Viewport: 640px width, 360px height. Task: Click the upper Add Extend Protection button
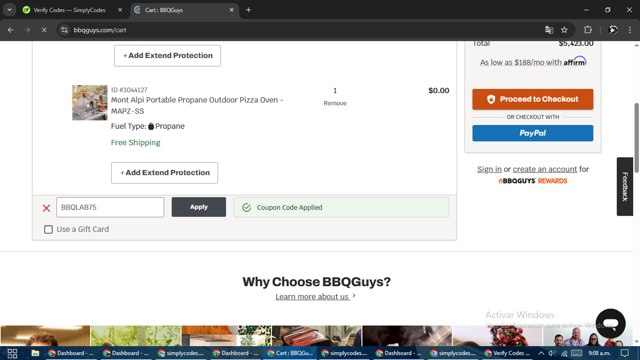point(167,56)
